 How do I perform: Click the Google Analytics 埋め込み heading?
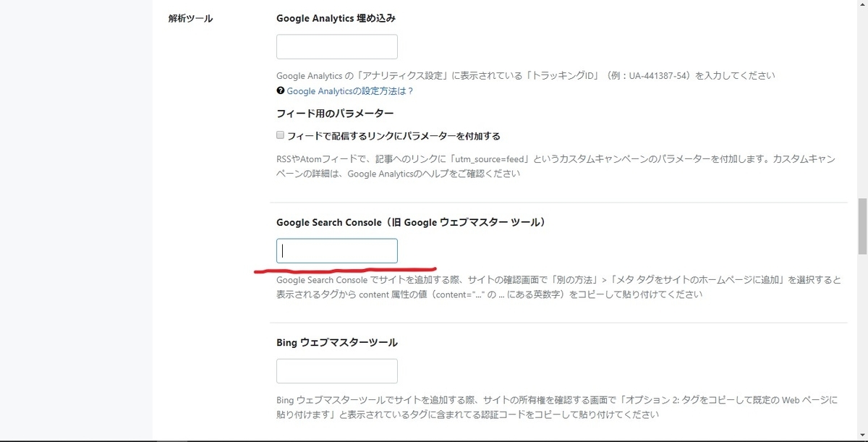[x=336, y=19]
